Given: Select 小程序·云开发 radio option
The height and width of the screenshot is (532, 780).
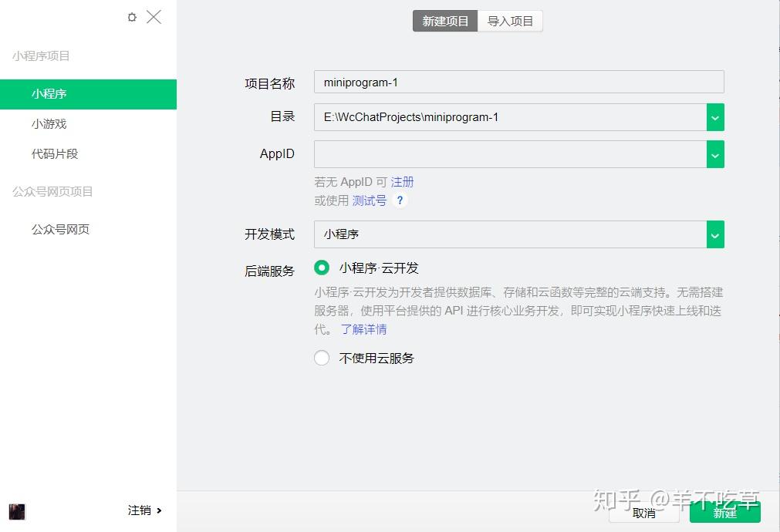Looking at the screenshot, I should click(322, 268).
